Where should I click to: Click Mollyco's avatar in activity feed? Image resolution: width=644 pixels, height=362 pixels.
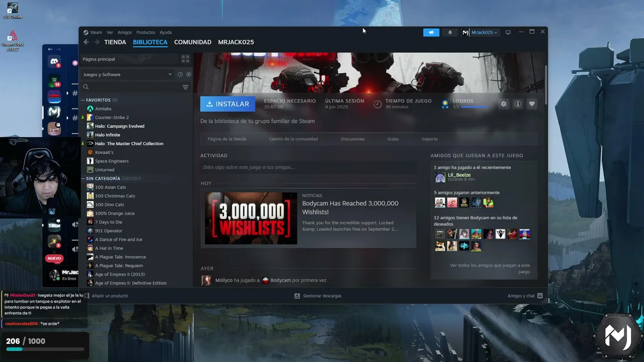tap(206, 280)
